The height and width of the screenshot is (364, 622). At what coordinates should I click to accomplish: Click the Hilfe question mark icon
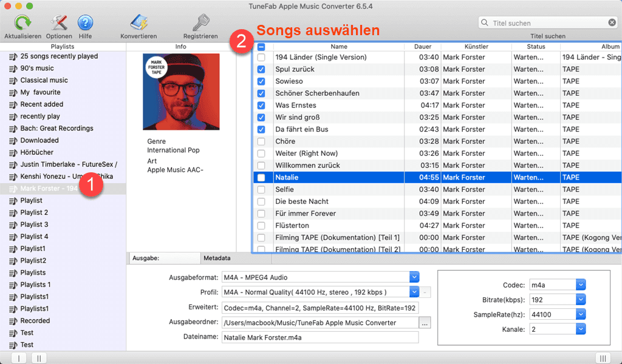(86, 24)
